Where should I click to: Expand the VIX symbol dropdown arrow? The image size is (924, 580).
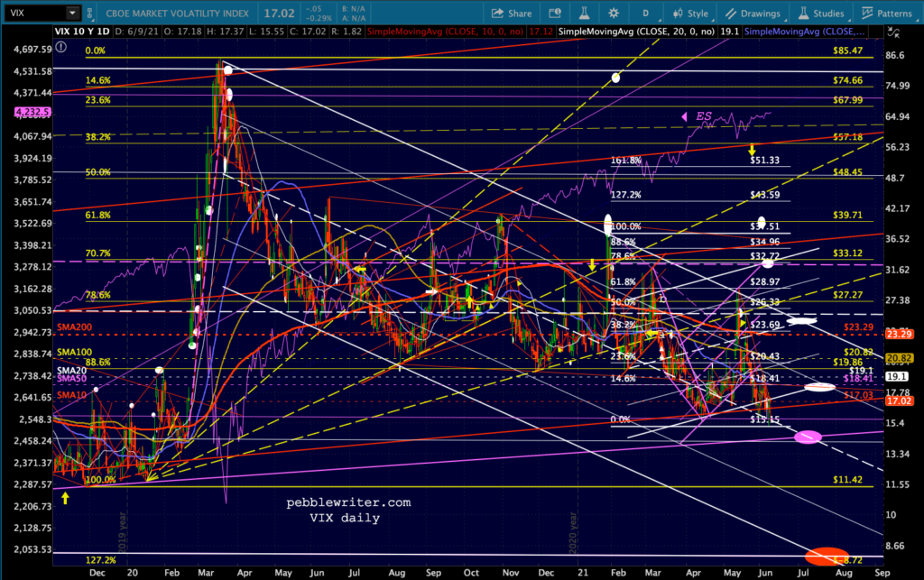tap(72, 13)
